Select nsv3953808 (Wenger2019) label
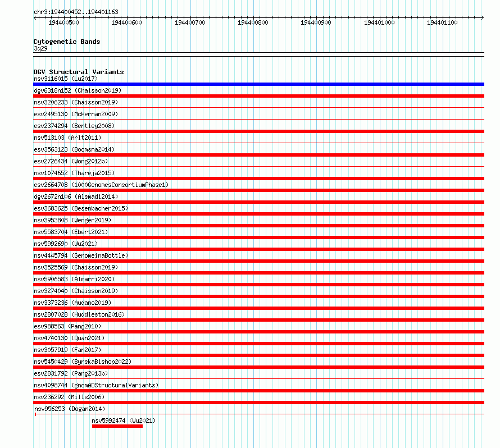 pos(72,220)
